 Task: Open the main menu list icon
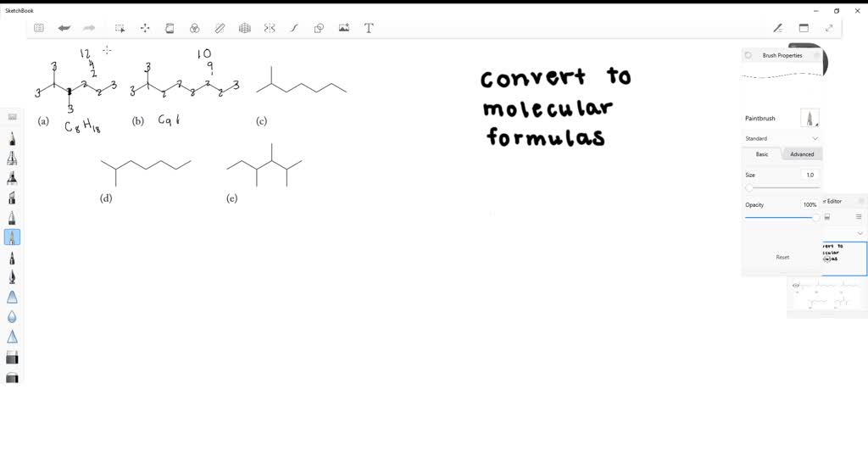click(39, 28)
